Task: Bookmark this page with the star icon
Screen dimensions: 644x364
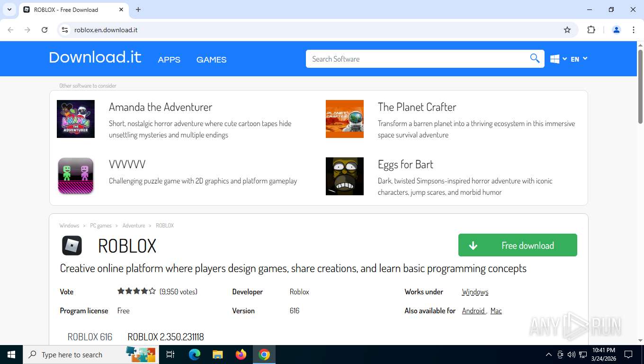Action: 567,30
